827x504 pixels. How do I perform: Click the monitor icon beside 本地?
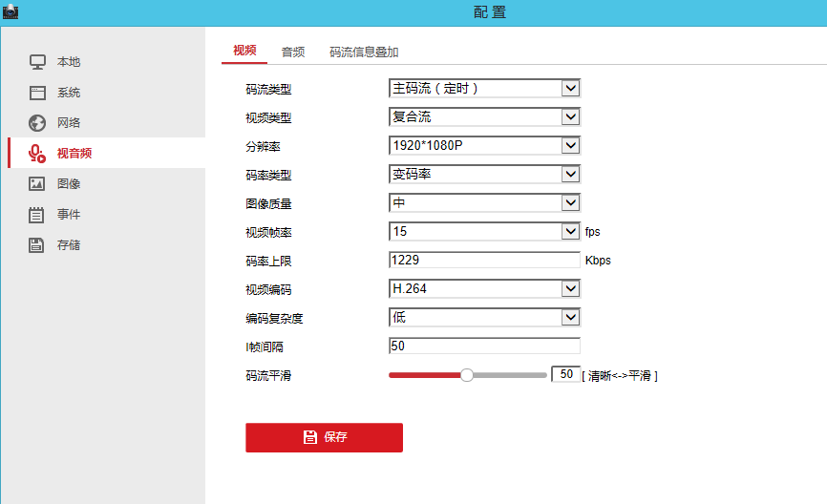click(x=37, y=62)
